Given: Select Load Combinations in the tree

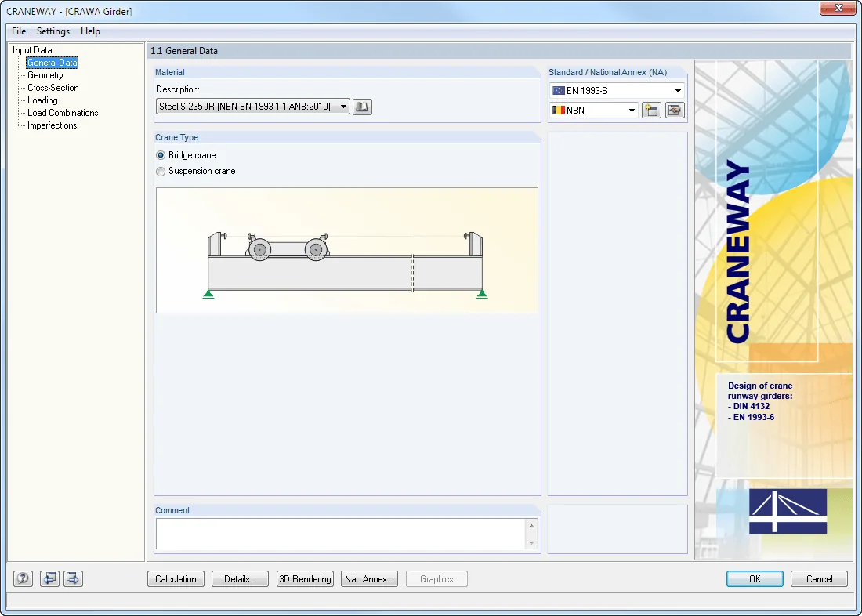Looking at the screenshot, I should [x=63, y=113].
